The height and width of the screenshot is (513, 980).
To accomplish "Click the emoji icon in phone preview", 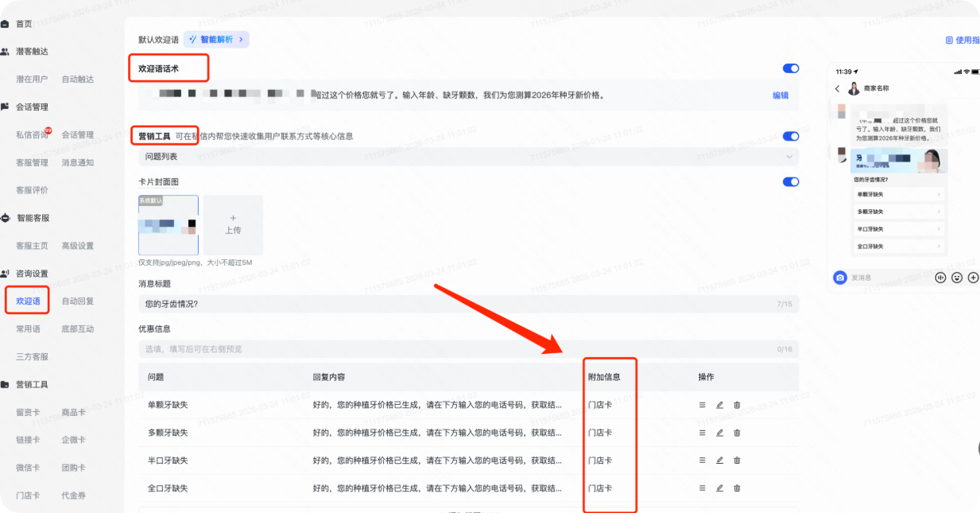I will pyautogui.click(x=957, y=278).
